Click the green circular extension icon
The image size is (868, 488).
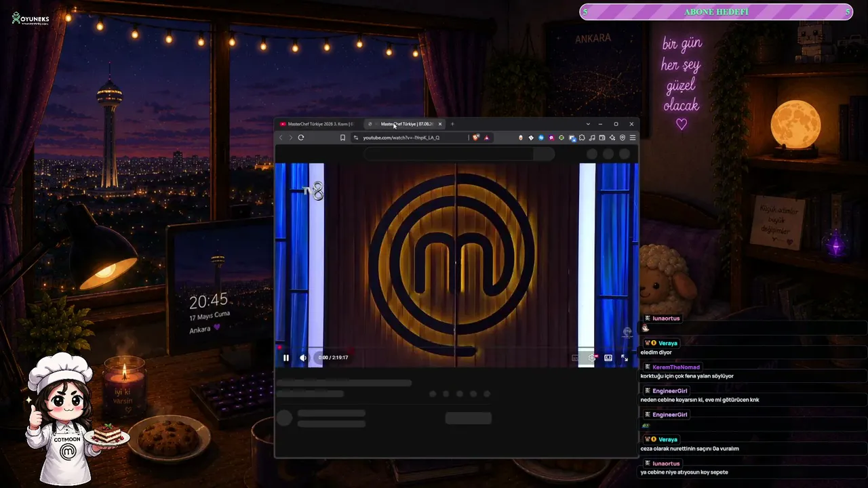pyautogui.click(x=561, y=138)
